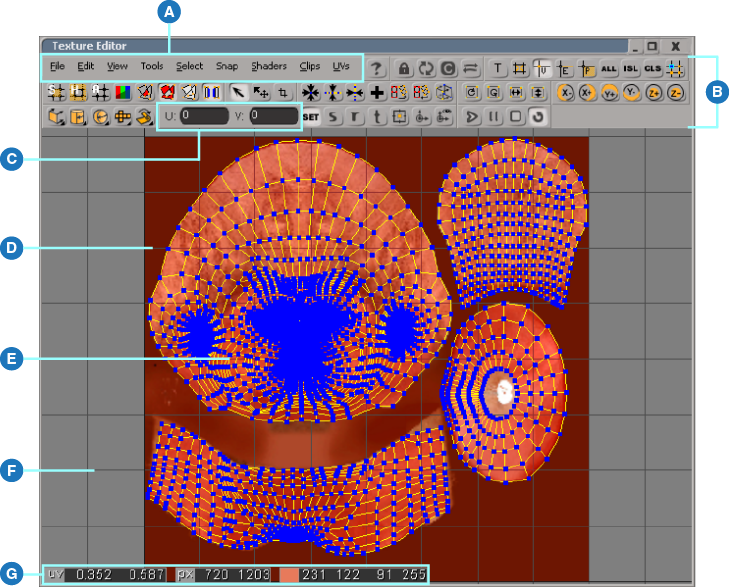729x587 pixels.
Task: Click the Z+ projection icon
Action: coord(654,92)
